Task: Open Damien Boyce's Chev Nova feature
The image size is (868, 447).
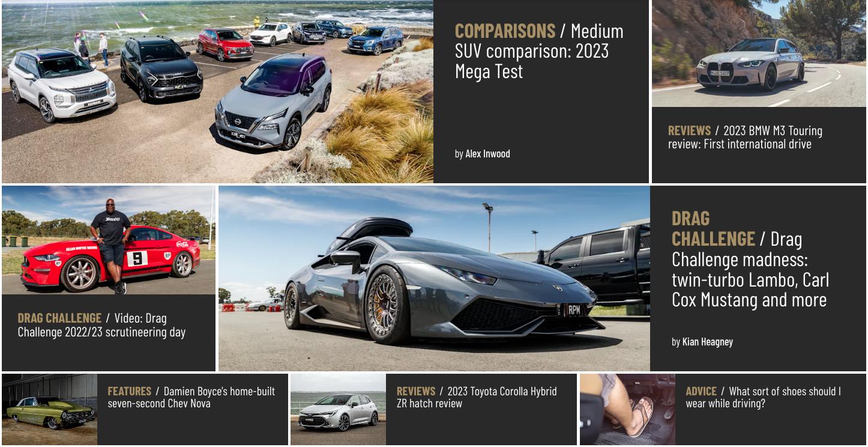Action: [191, 397]
